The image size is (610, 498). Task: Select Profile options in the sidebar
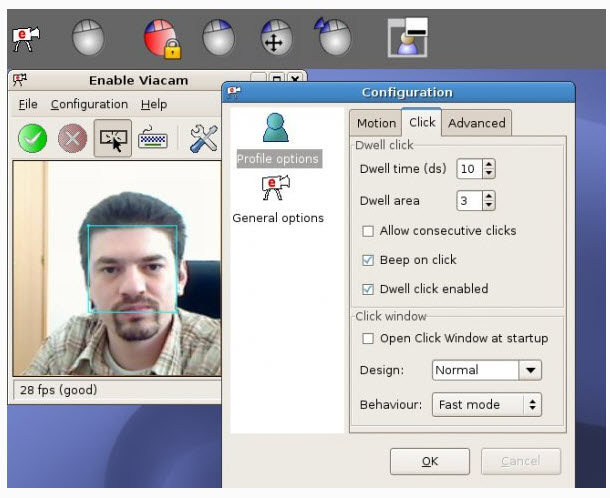pyautogui.click(x=277, y=158)
